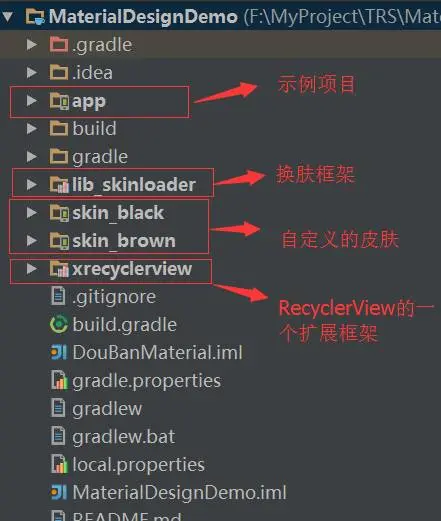Click the build.gradle Gradle file icon
This screenshot has width=441, height=521.
coord(59,324)
